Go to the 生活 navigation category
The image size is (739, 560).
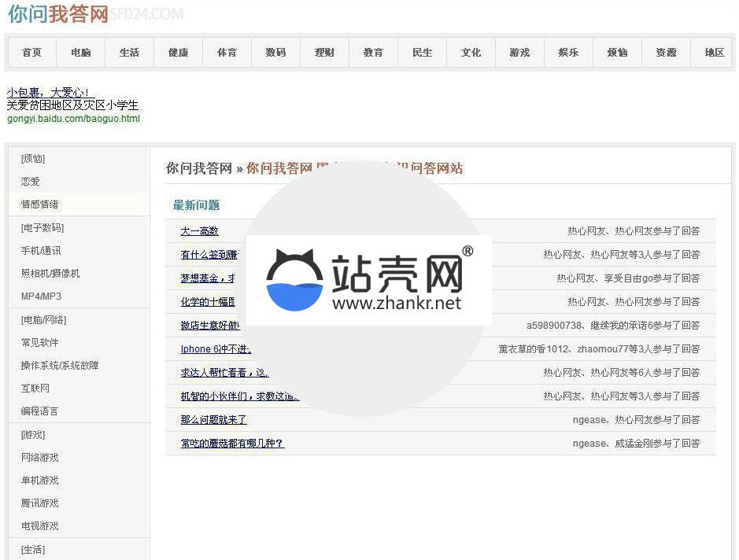(x=129, y=52)
